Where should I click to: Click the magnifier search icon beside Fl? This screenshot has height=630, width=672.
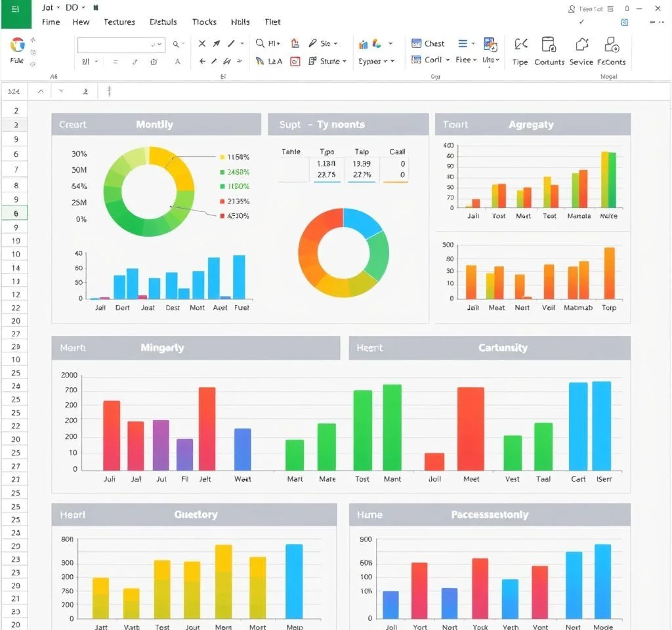point(261,43)
